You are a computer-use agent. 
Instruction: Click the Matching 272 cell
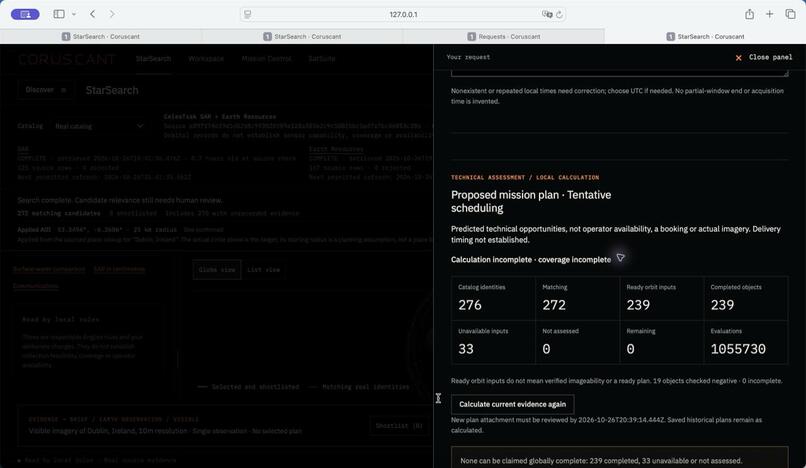click(577, 299)
